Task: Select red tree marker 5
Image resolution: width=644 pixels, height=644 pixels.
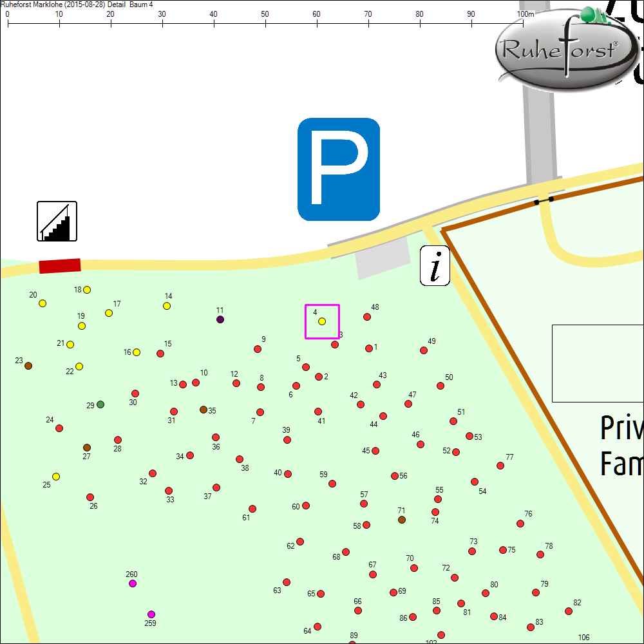Action: [x=306, y=367]
